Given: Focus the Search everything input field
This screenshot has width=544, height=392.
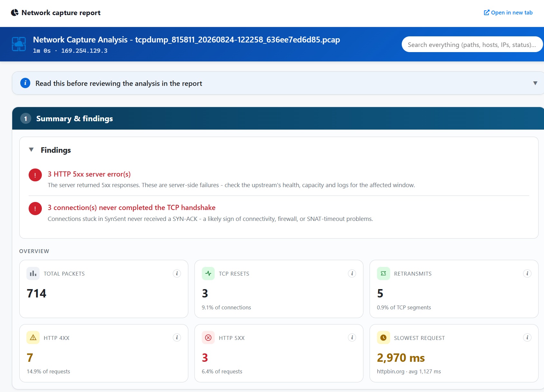Looking at the screenshot, I should (472, 44).
